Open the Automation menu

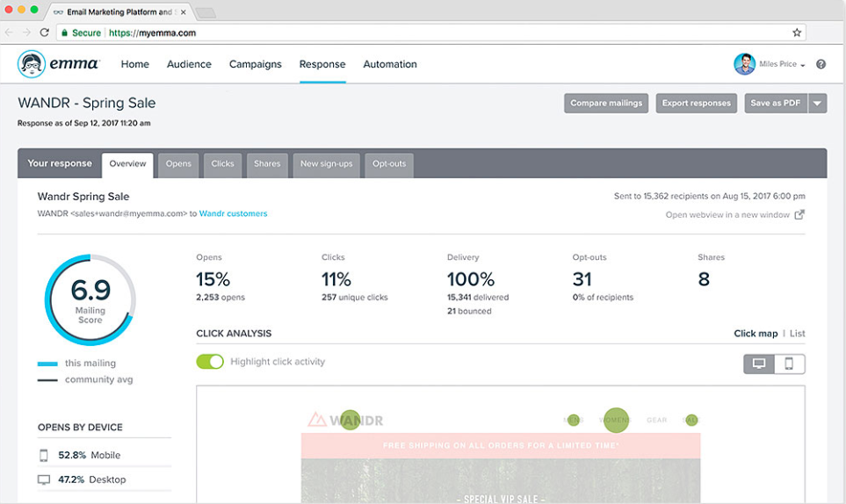[390, 64]
